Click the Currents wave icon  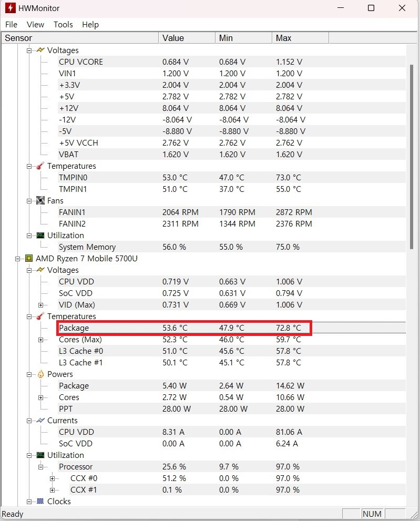click(x=40, y=420)
